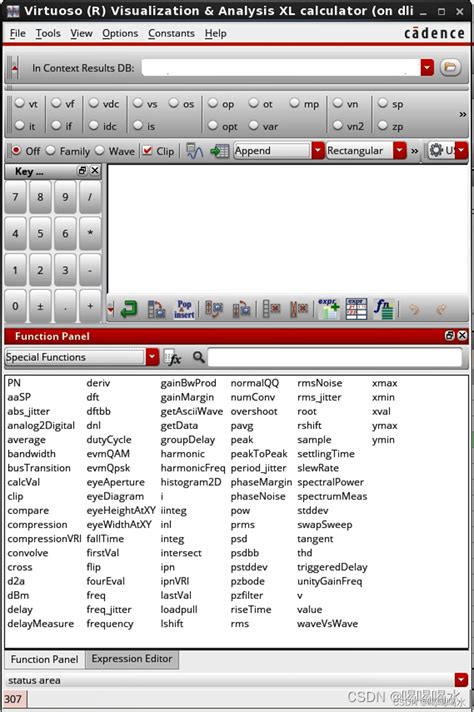Click keypad button 0
474x712 pixels.
pos(15,307)
